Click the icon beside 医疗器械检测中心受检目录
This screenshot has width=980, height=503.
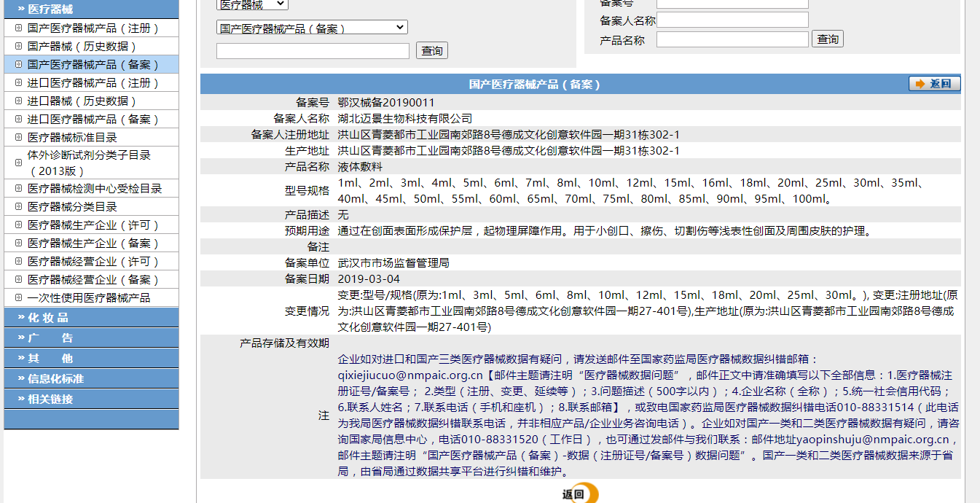coord(17,189)
